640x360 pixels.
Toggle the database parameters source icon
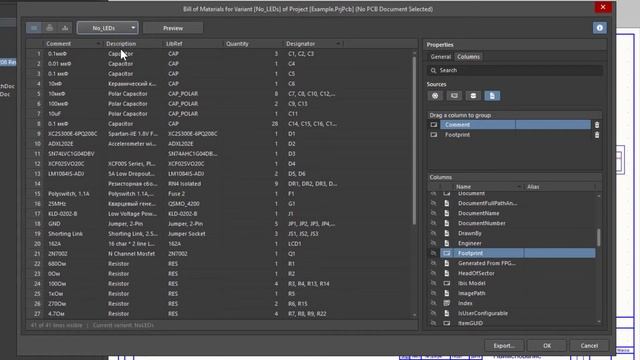[473, 96]
